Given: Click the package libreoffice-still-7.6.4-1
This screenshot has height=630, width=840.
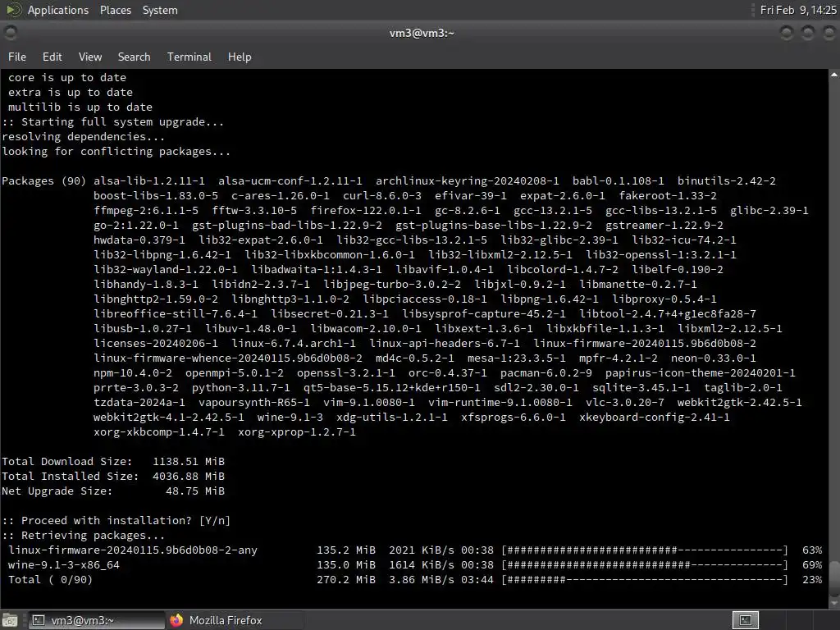Looking at the screenshot, I should click(x=176, y=314).
